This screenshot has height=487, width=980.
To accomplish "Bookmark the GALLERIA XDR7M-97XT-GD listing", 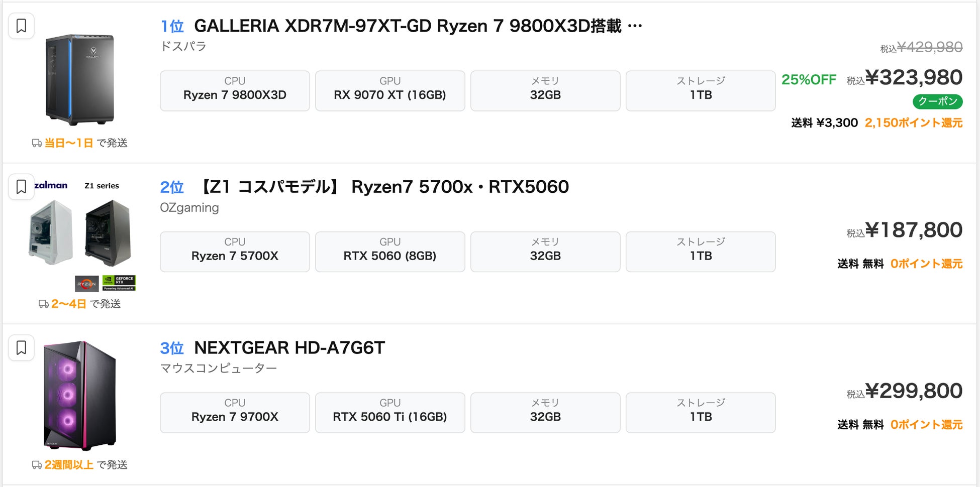I will click(x=21, y=26).
